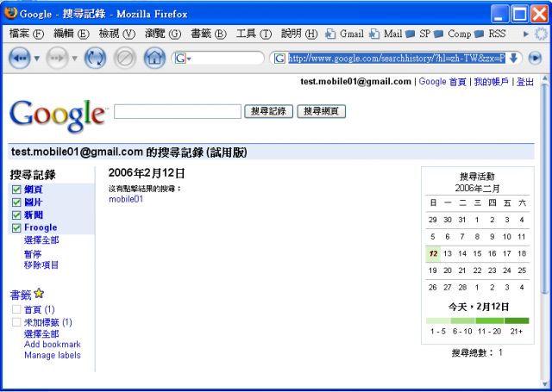The width and height of the screenshot is (552, 392).
Task: Open the address bar history dropdown arrow
Action: [513, 59]
